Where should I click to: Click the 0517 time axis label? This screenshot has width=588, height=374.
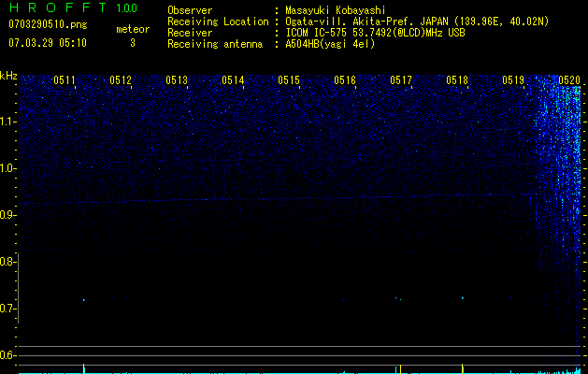[401, 79]
